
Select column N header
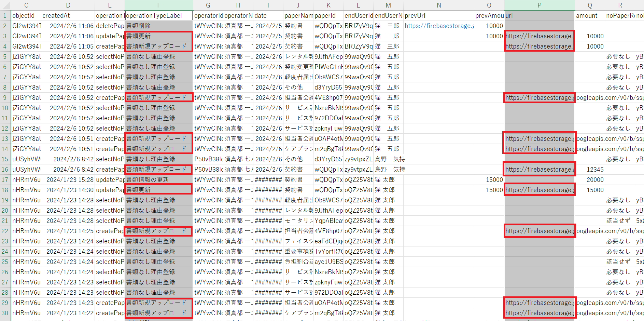pyautogui.click(x=439, y=5)
